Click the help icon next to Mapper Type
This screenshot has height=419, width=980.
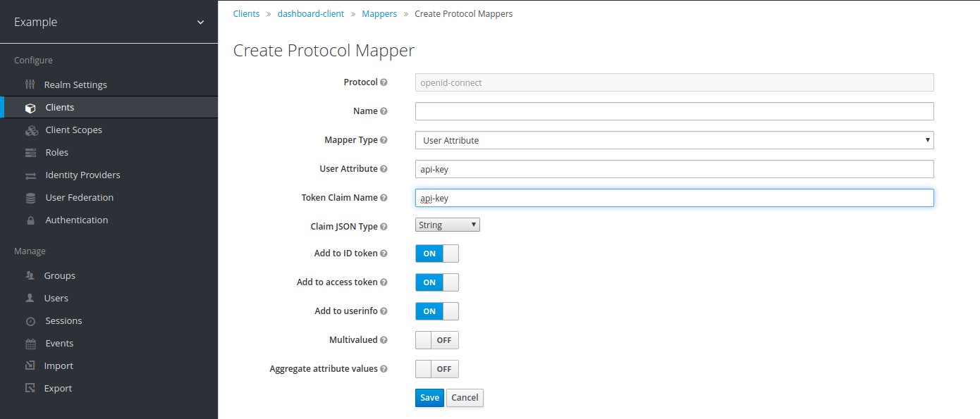point(385,140)
